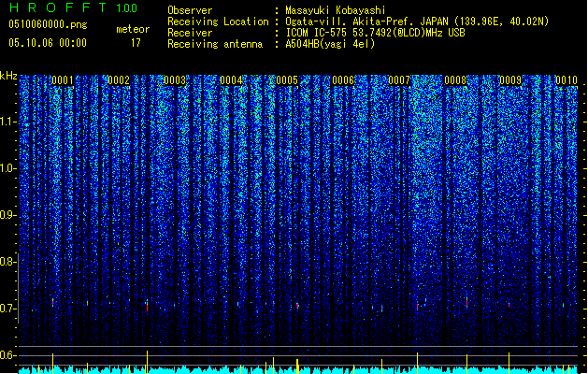Click the ICOM IC-575 receiver text
Viewport: 588px width, 374px height.
coord(375,33)
